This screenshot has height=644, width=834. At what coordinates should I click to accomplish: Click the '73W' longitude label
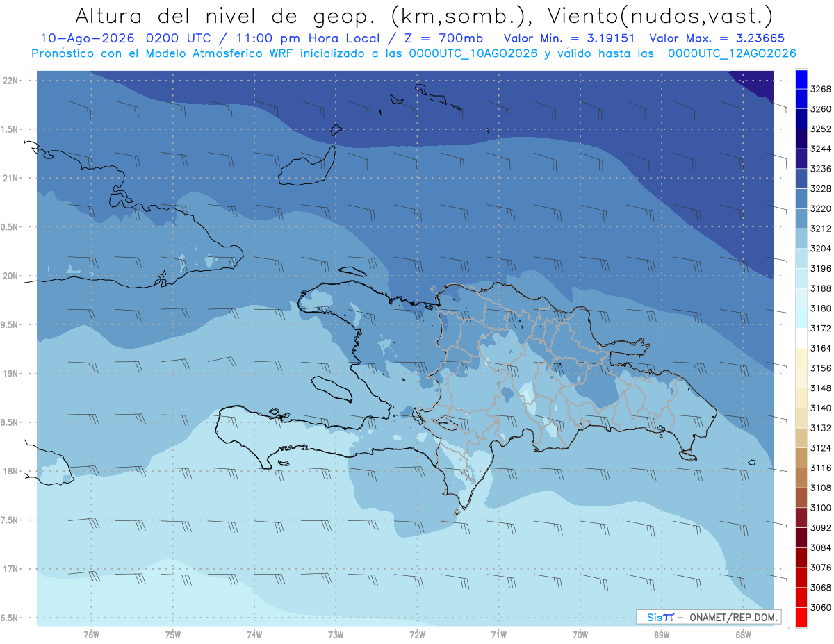pyautogui.click(x=336, y=635)
